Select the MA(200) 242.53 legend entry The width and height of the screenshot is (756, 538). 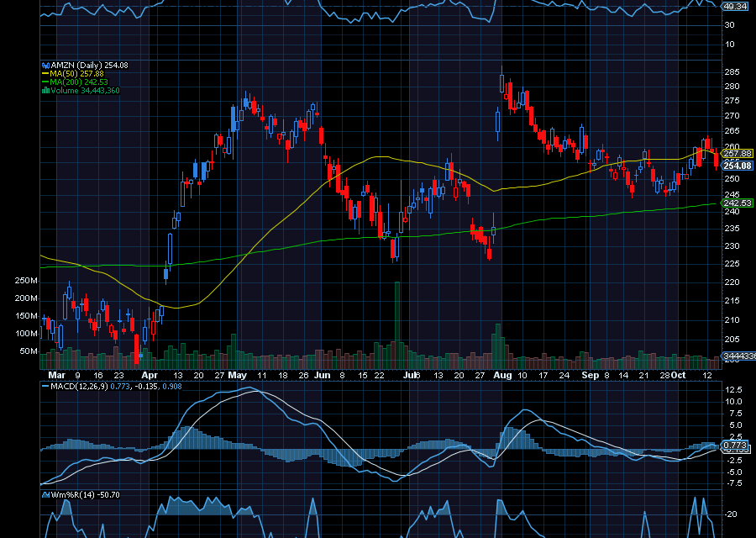(79, 82)
